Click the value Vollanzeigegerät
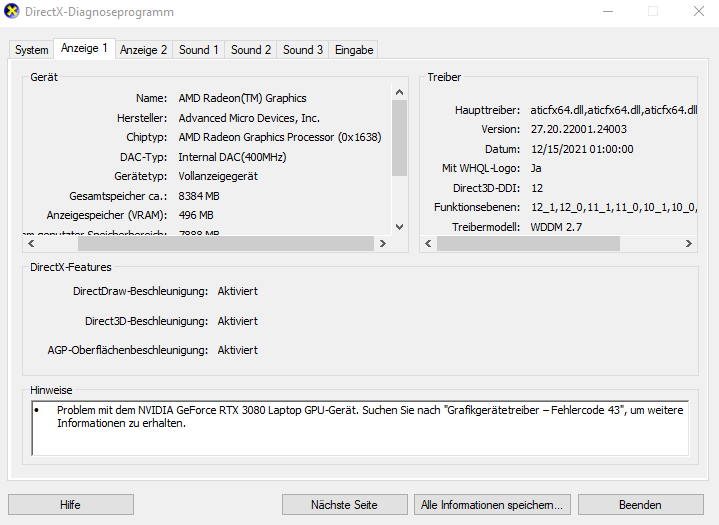The image size is (719, 525). pyautogui.click(x=218, y=177)
